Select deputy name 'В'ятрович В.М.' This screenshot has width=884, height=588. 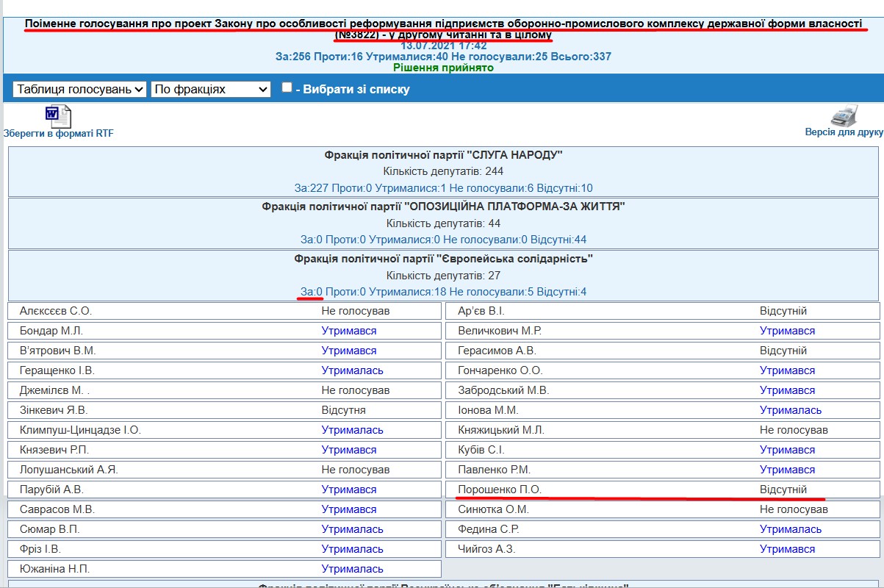click(x=58, y=351)
